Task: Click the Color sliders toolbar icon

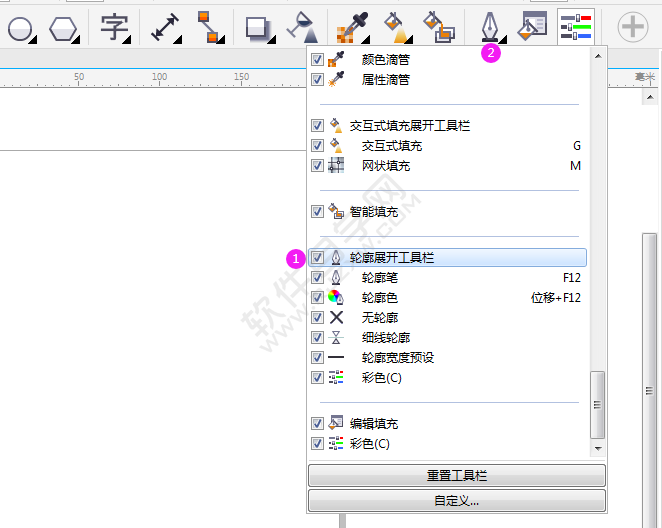Action: pos(576,27)
